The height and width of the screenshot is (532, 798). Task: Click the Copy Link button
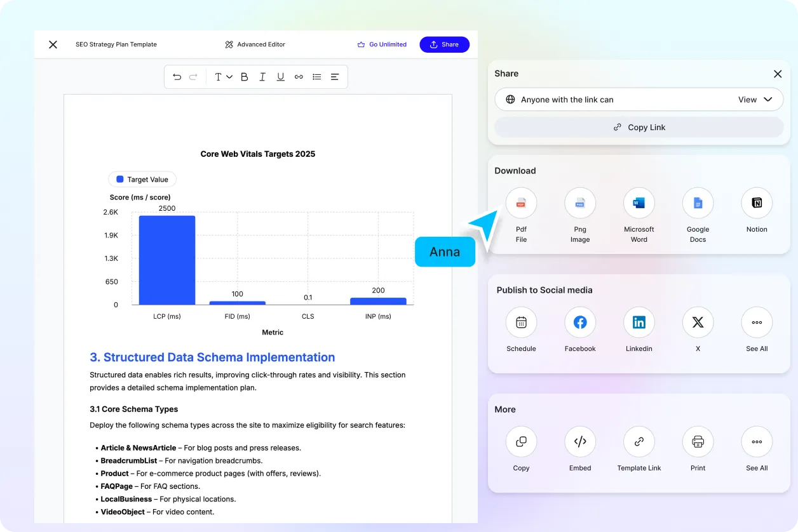coord(639,127)
